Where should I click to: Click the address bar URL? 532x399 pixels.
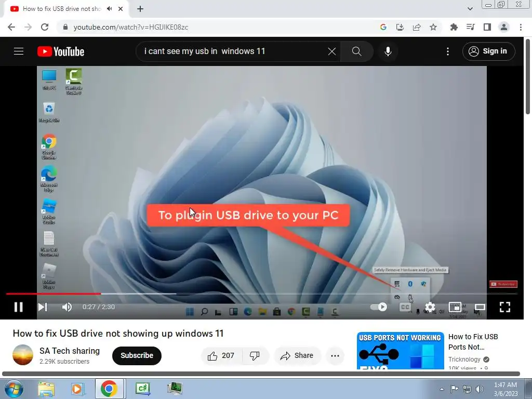[x=130, y=27]
